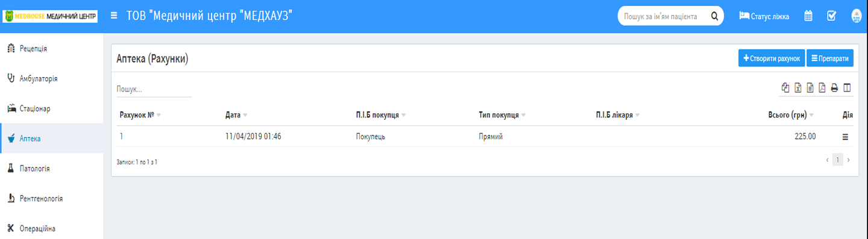868x239 pixels.
Task: Focus the Пошук table search field
Action: point(154,89)
